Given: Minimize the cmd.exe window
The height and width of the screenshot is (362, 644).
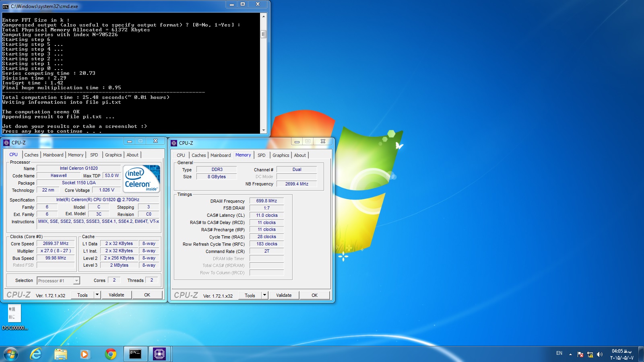Looking at the screenshot, I should coord(232,4).
